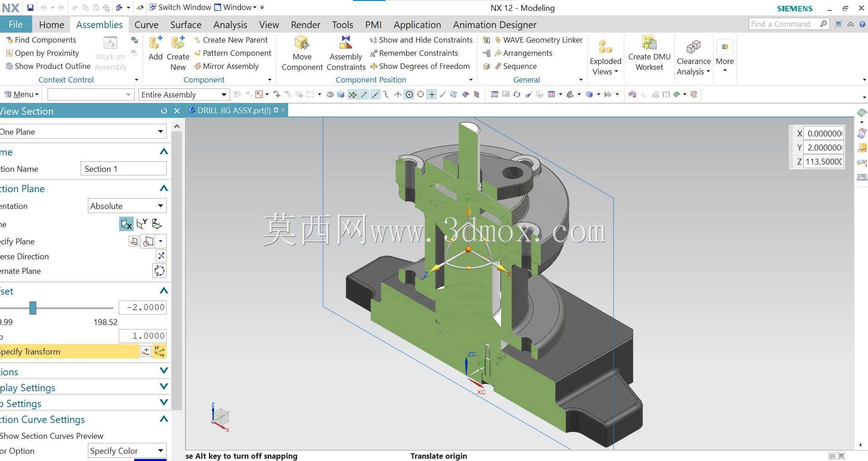The height and width of the screenshot is (461, 868).
Task: Toggle the snap-to-midpoint option in selection bar
Action: 375,94
